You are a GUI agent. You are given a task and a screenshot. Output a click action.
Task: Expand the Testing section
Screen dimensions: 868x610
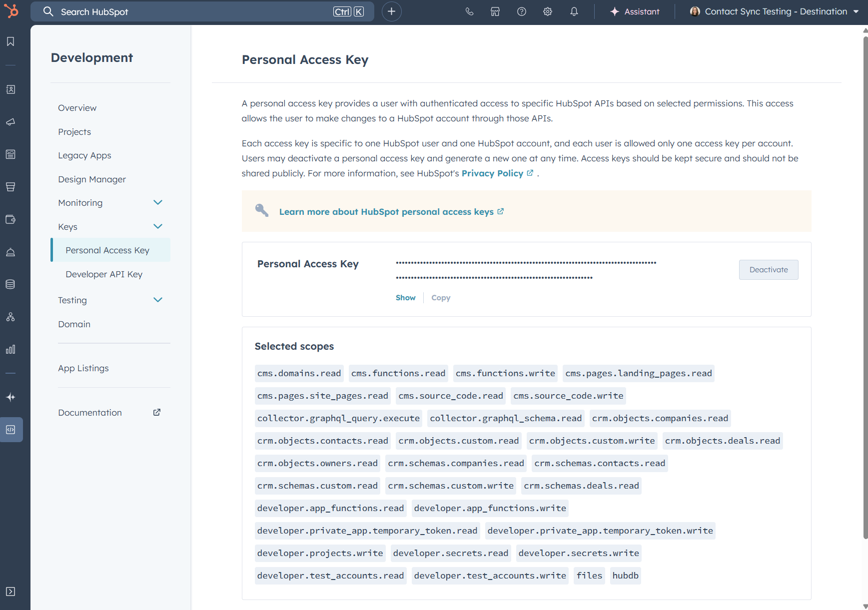[158, 300]
